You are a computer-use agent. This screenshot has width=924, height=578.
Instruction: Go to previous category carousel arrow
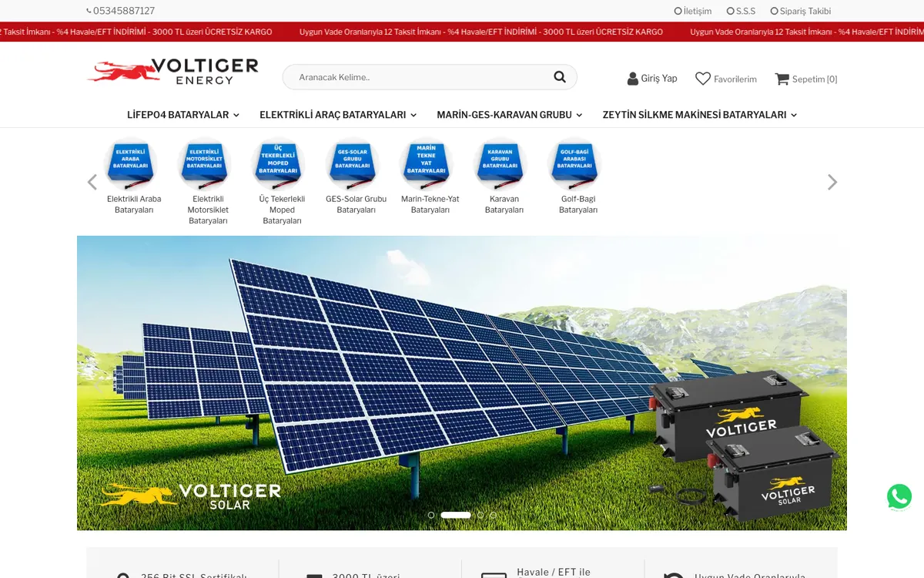coord(92,182)
